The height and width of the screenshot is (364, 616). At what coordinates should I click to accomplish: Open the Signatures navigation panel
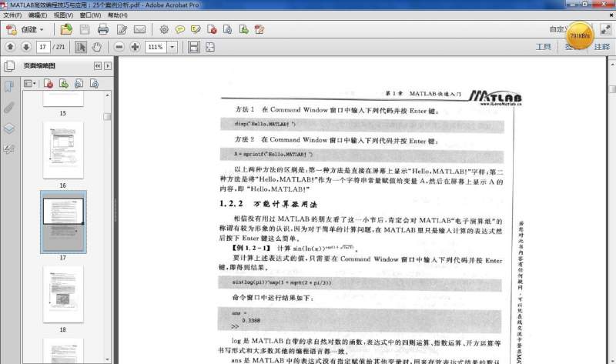[9, 149]
